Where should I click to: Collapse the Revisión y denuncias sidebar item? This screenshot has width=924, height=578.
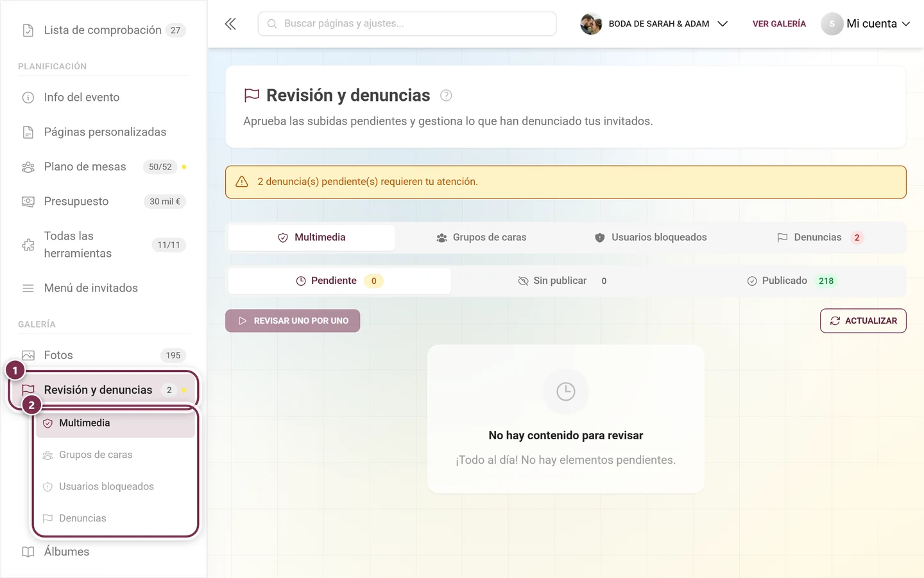pos(103,390)
